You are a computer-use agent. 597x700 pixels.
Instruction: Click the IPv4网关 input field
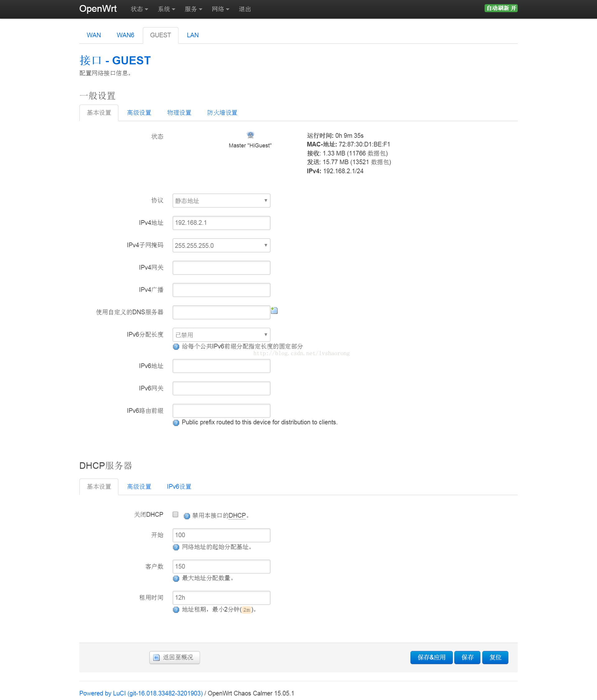(221, 267)
